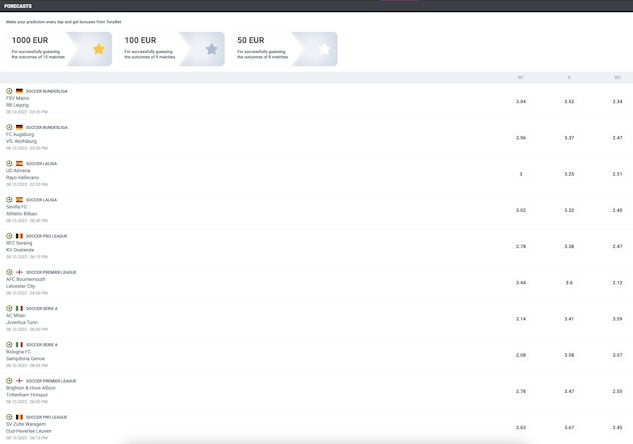Click soccer ball icon for Bologna FC match
Viewport: 633px width, 444px height.
click(x=9, y=344)
